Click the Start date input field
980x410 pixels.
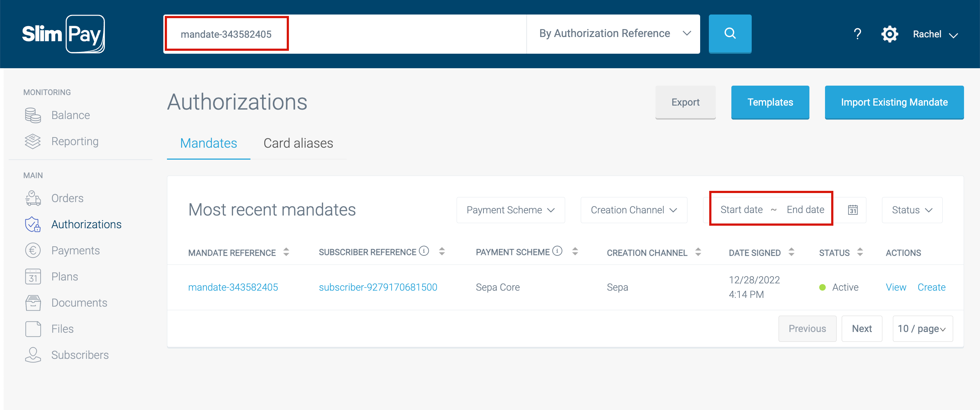point(741,210)
